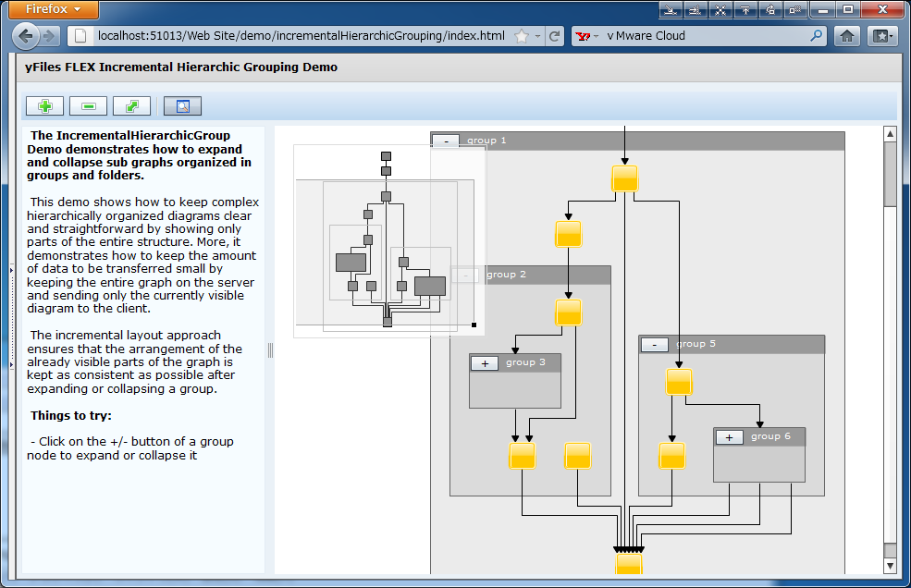
Task: Click the green minus collapse toolbar button
Action: [x=88, y=105]
